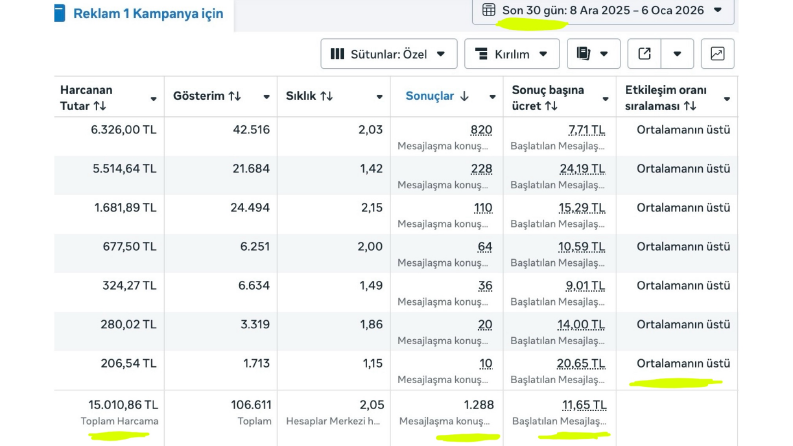
Task: Sort by Gösterim column header
Action: click(207, 96)
